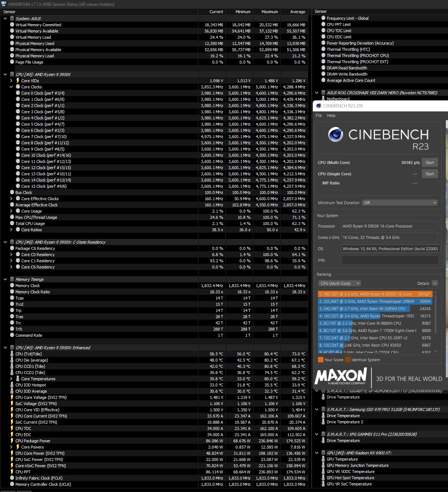
Task: Click the Core VIDs lightning bolt icon
Action: click(x=18, y=81)
